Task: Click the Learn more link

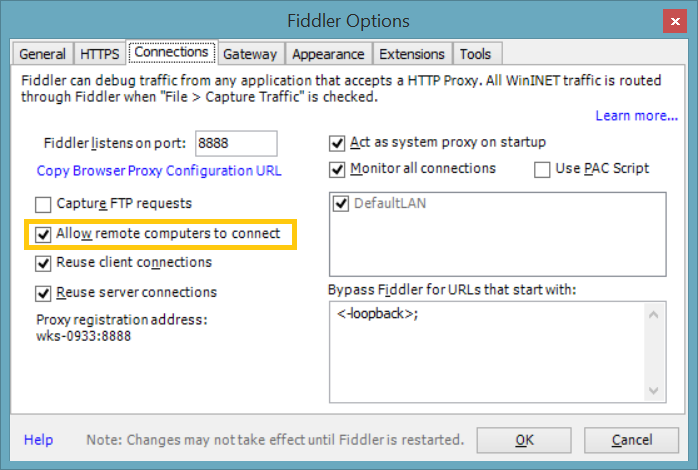Action: (637, 116)
